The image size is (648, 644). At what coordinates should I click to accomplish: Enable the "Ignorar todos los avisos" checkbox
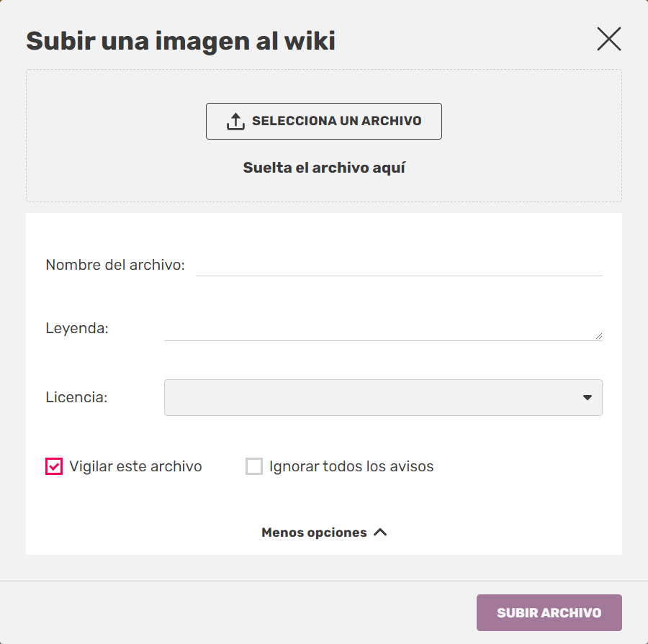[254, 466]
